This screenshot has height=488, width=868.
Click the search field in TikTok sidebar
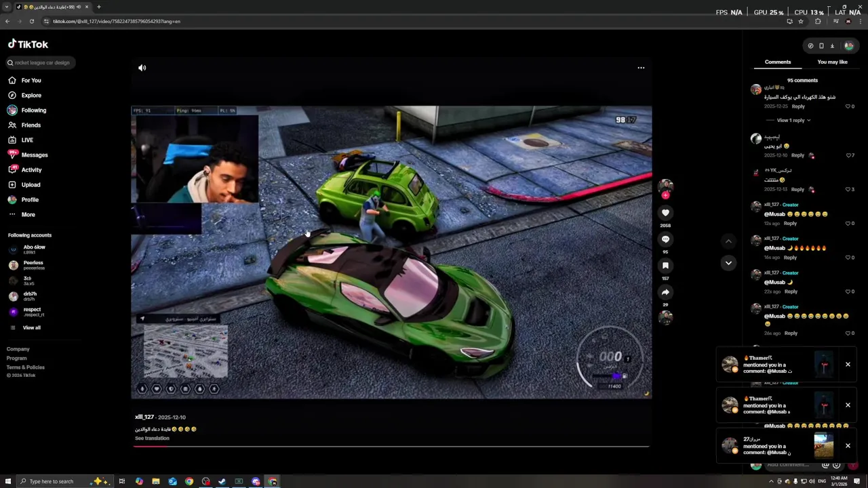[x=41, y=62]
